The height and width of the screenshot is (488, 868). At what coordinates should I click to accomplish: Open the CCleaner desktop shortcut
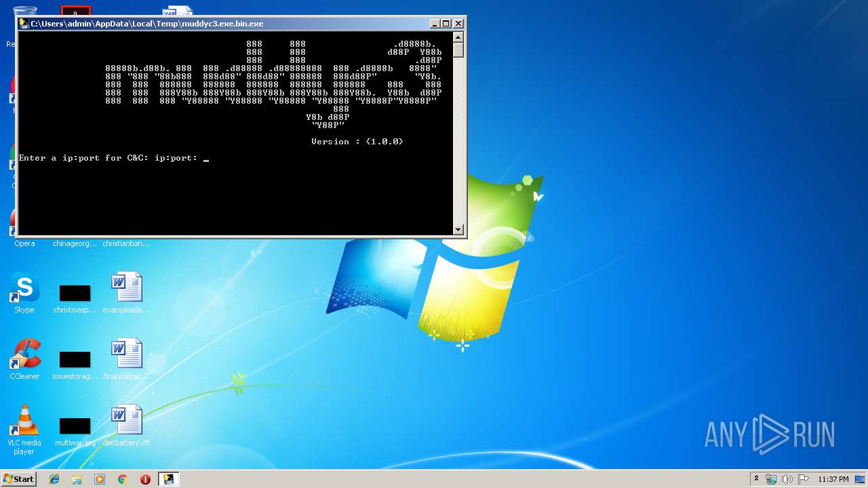click(x=24, y=359)
